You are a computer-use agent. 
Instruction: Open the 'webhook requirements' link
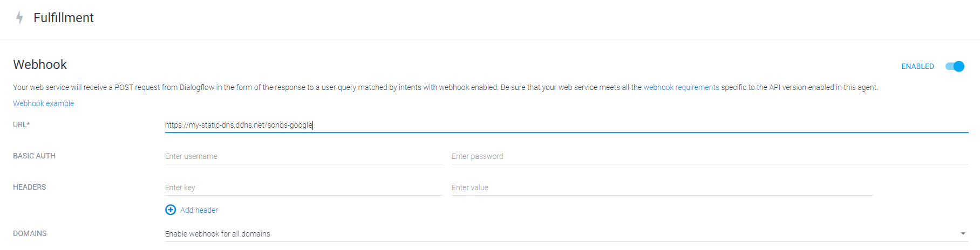click(681, 87)
